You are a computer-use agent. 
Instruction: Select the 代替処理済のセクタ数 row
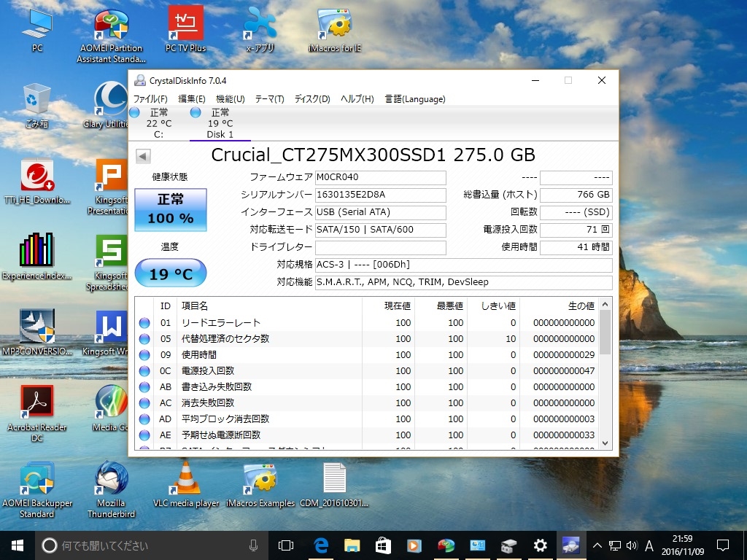coord(367,339)
